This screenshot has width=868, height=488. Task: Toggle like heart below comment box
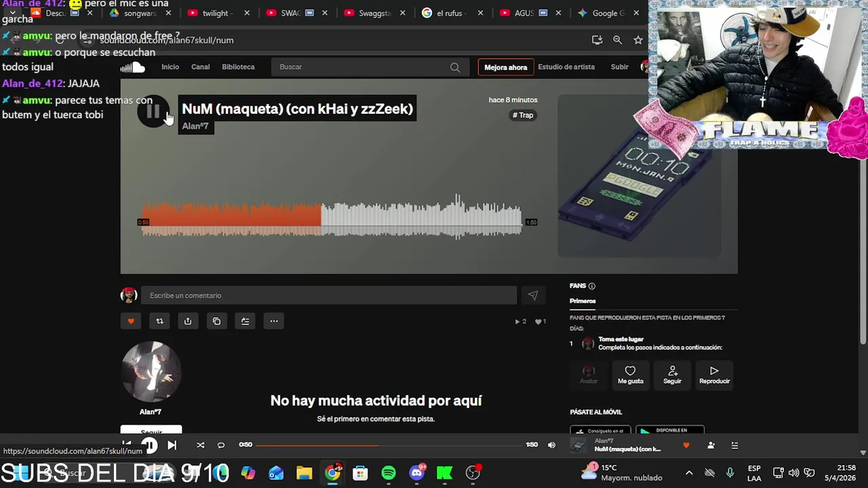click(131, 321)
